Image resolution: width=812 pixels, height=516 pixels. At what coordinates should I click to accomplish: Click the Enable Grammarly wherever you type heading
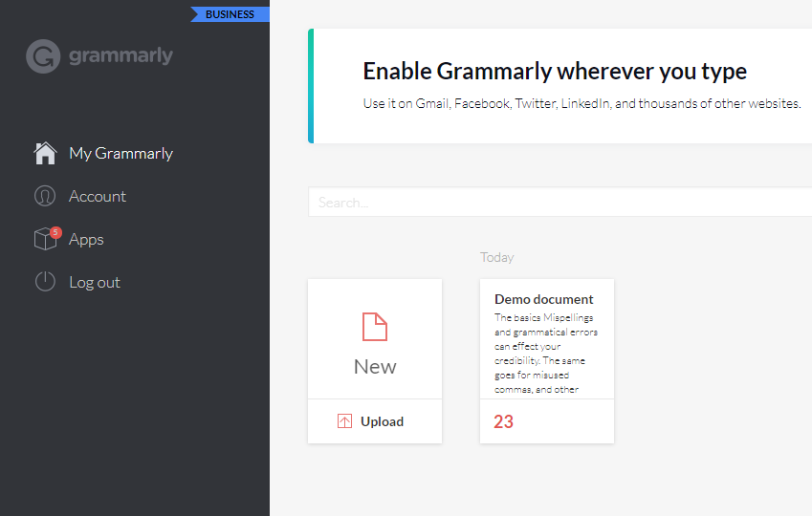pos(555,72)
